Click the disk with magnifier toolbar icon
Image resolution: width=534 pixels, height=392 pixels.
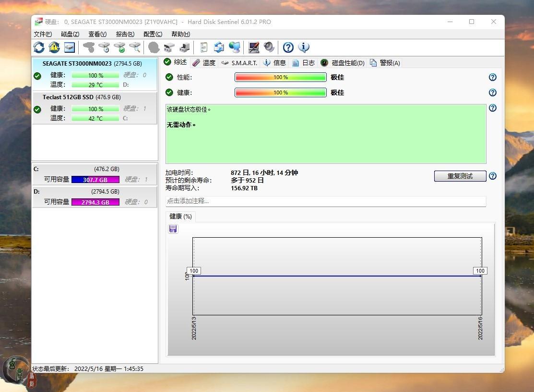point(135,47)
